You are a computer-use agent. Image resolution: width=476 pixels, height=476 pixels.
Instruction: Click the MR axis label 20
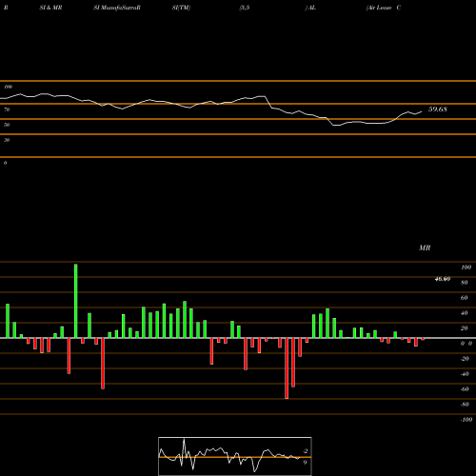[465, 328]
